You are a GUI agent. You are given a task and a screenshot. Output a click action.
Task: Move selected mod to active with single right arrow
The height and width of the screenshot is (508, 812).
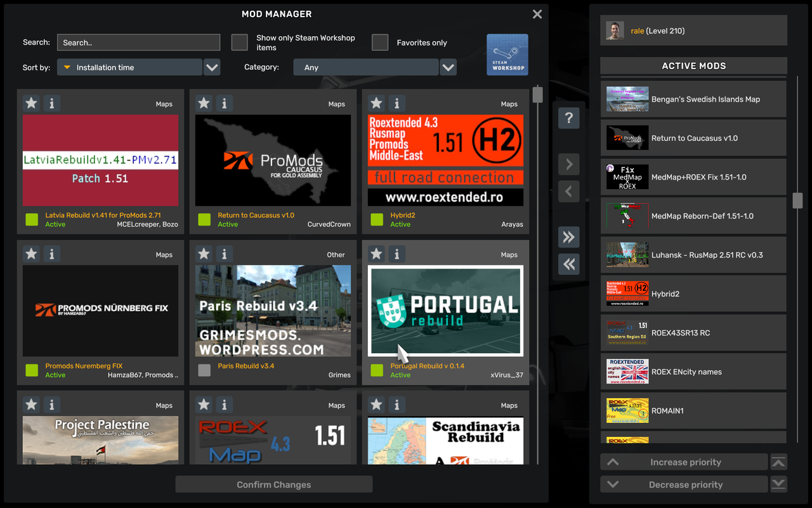pos(569,164)
